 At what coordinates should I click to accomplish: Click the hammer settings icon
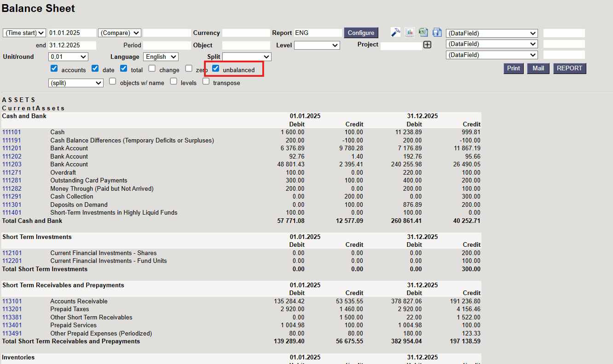[x=395, y=32]
